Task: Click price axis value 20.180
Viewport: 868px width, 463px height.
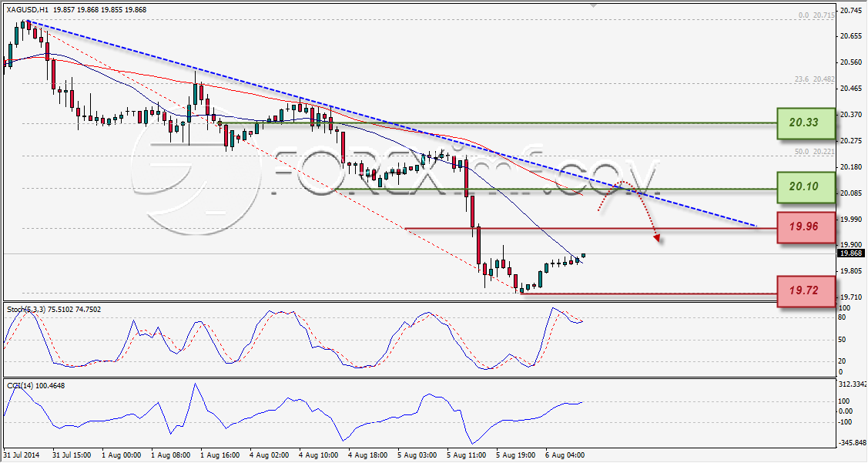Action: coord(851,166)
